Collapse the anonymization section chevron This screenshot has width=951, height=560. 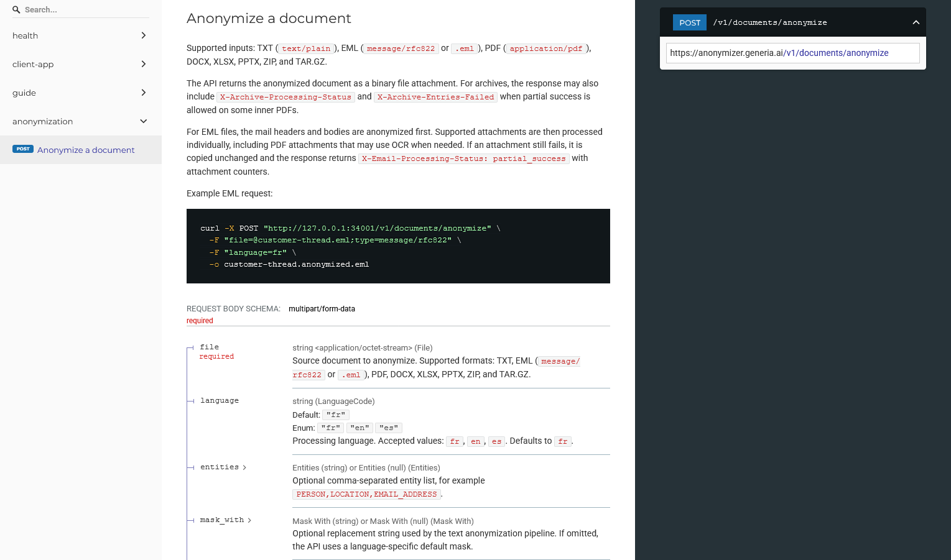[144, 121]
